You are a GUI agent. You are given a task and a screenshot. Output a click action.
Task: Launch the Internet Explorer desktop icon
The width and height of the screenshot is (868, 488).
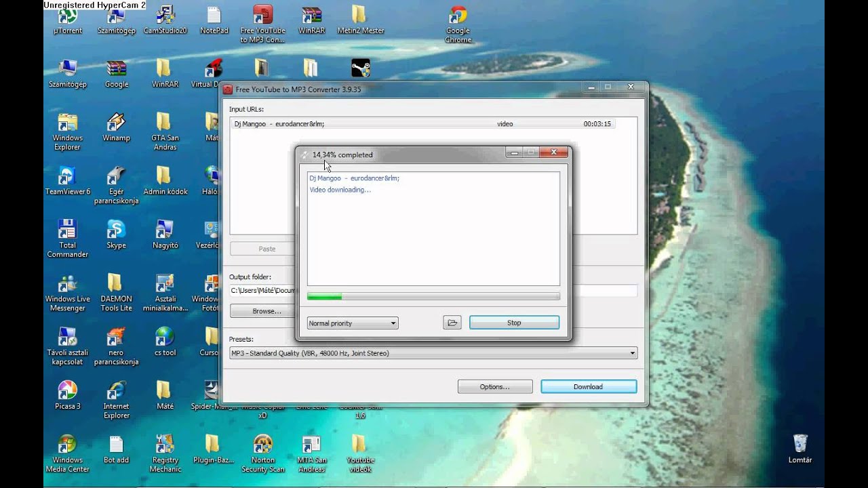point(116,400)
